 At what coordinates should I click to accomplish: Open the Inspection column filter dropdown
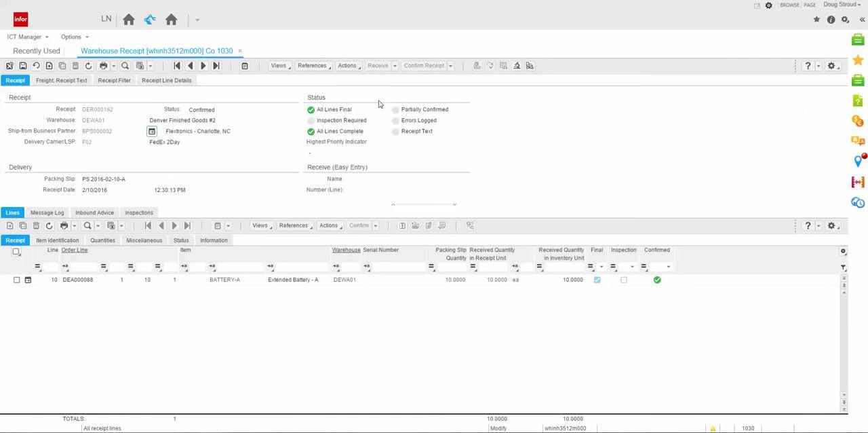point(632,267)
